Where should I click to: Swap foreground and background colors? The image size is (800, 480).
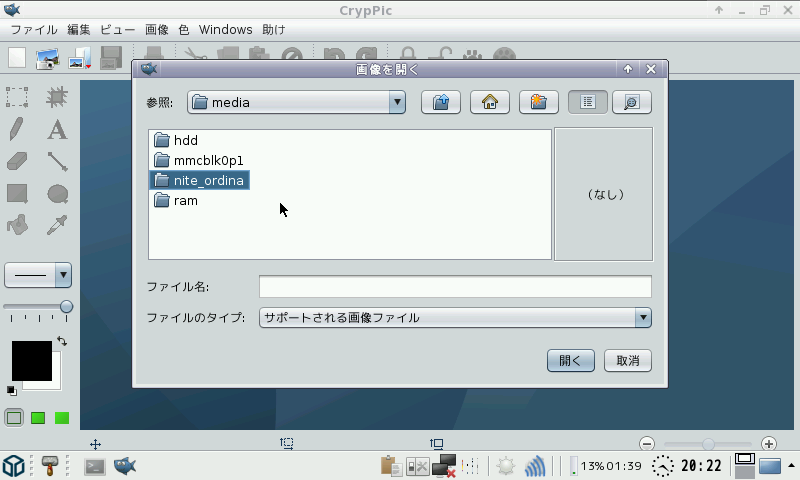pos(62,341)
